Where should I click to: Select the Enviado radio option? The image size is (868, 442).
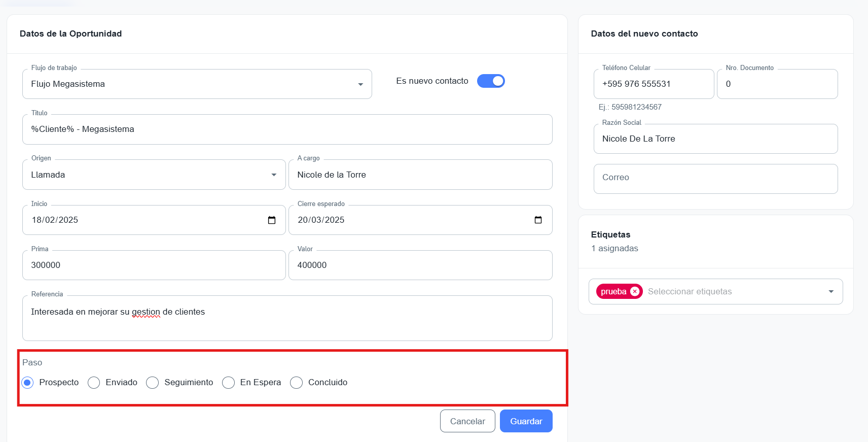pos(94,383)
